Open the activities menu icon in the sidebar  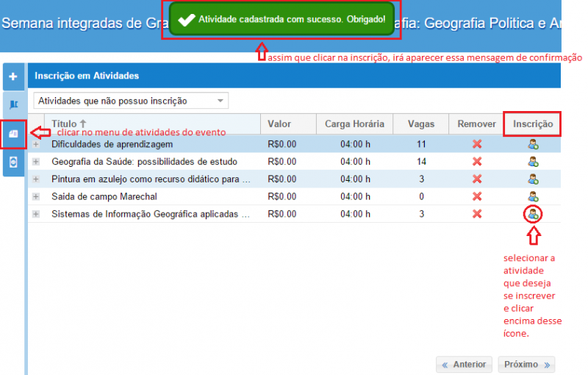pos(13,133)
